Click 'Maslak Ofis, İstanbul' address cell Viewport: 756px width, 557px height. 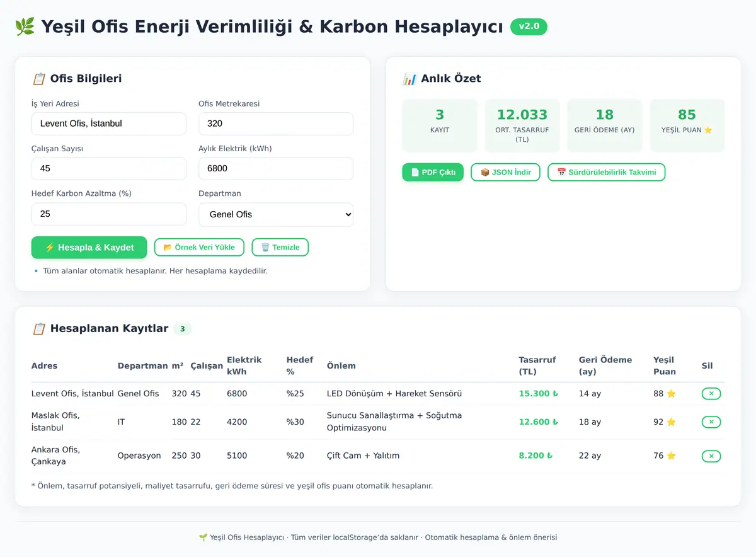[x=55, y=422]
